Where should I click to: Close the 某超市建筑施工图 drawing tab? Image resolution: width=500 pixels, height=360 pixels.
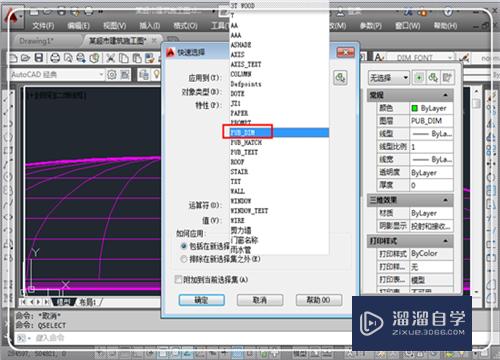154,41
